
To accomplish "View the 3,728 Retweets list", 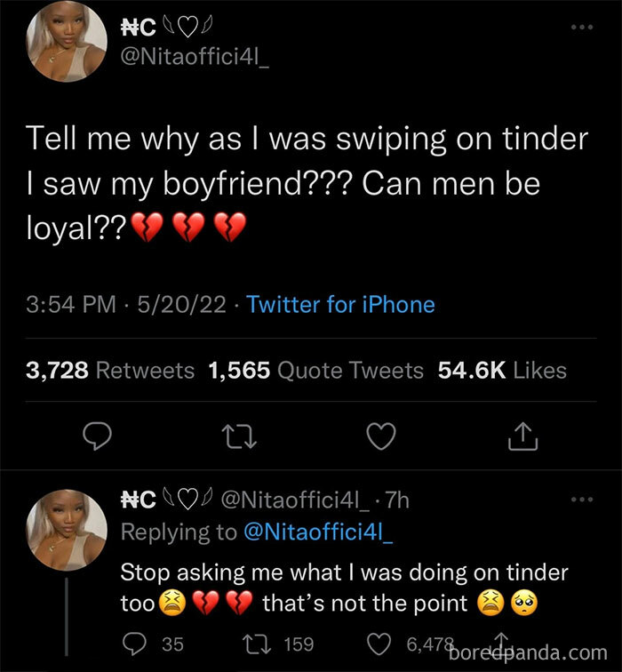I will (110, 370).
